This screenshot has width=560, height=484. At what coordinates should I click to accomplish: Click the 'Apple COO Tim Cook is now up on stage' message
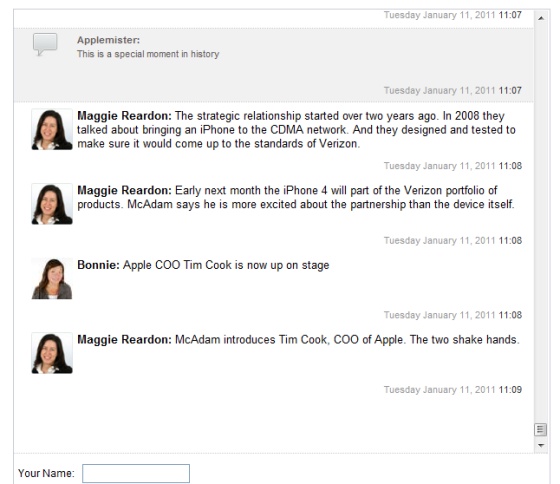(226, 265)
